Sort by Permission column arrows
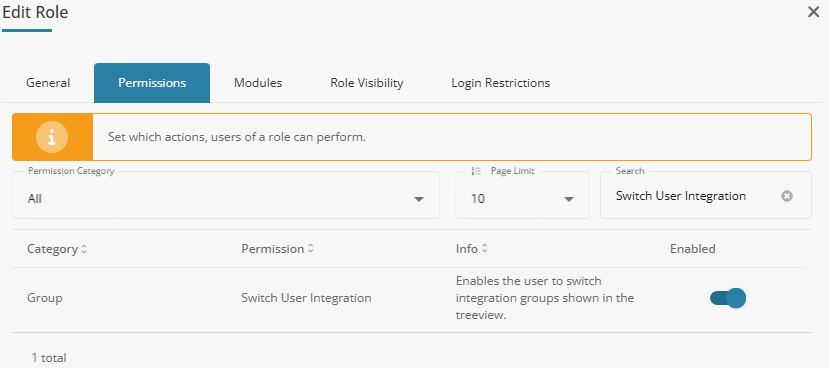This screenshot has height=368, width=829. point(311,249)
